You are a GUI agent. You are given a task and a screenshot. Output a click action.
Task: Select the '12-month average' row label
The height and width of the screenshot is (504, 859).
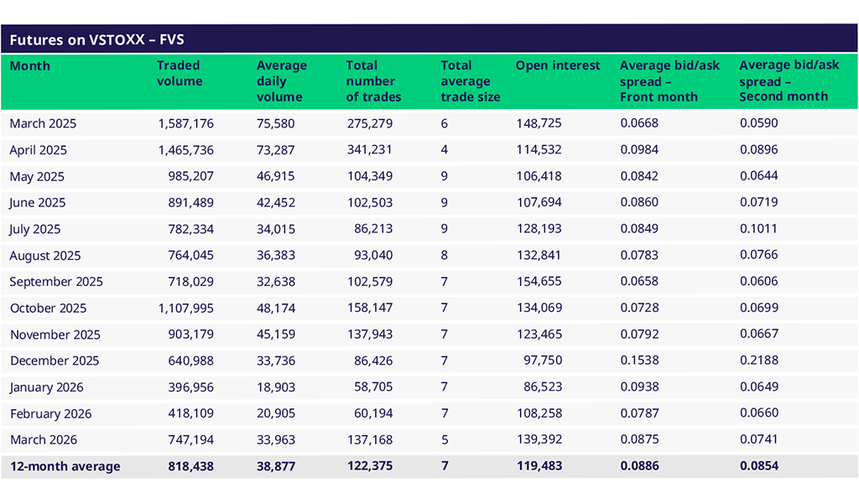coord(65,466)
